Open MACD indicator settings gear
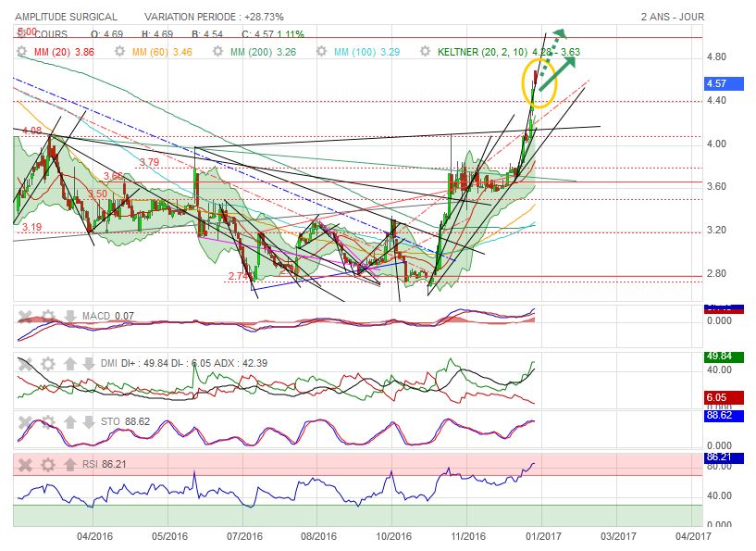The height and width of the screenshot is (551, 756). [x=48, y=317]
